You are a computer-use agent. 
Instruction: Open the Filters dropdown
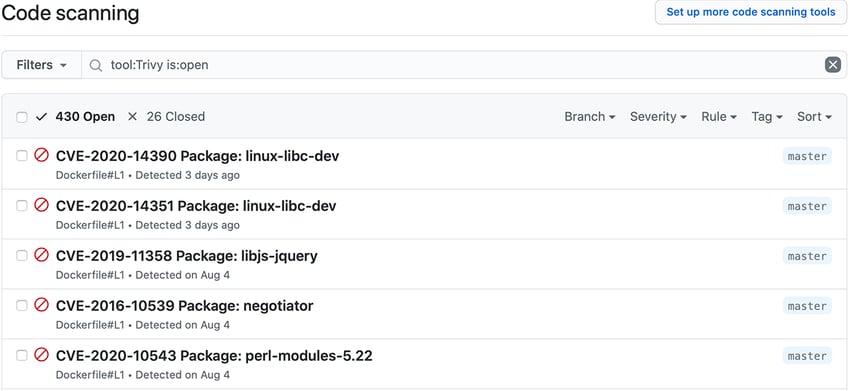[42, 65]
